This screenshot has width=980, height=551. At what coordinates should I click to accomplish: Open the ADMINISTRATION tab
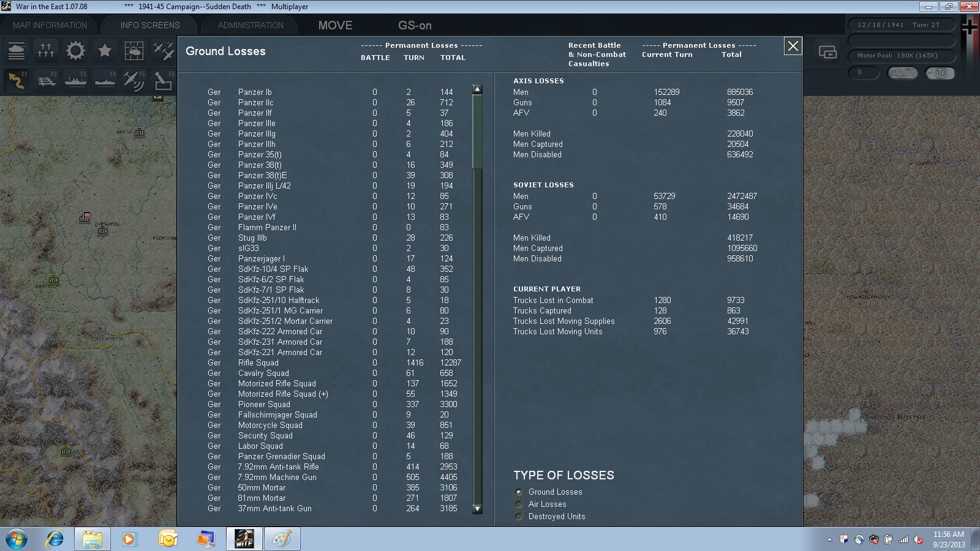pos(251,25)
